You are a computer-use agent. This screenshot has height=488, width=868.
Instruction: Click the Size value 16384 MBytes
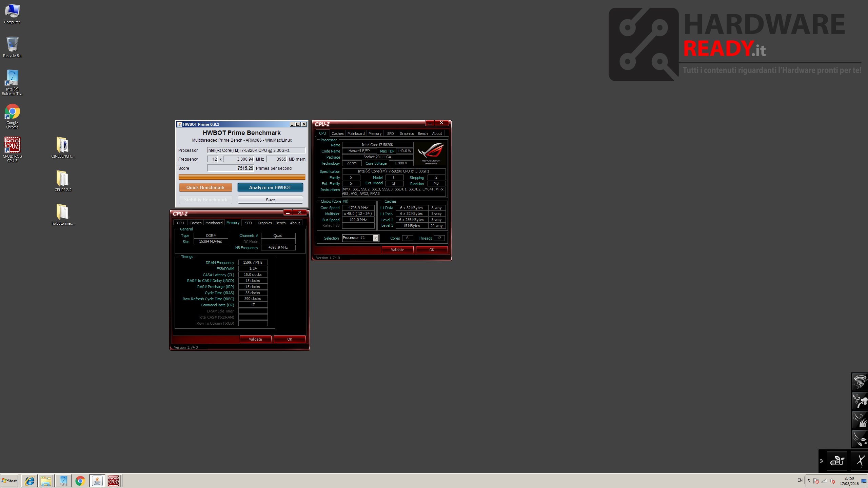point(211,241)
